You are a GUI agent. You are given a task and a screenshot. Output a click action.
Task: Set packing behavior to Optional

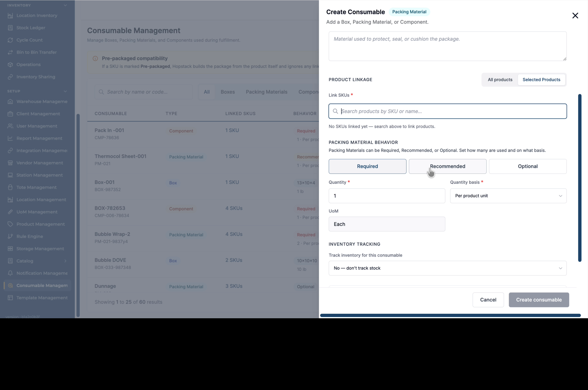pyautogui.click(x=527, y=166)
